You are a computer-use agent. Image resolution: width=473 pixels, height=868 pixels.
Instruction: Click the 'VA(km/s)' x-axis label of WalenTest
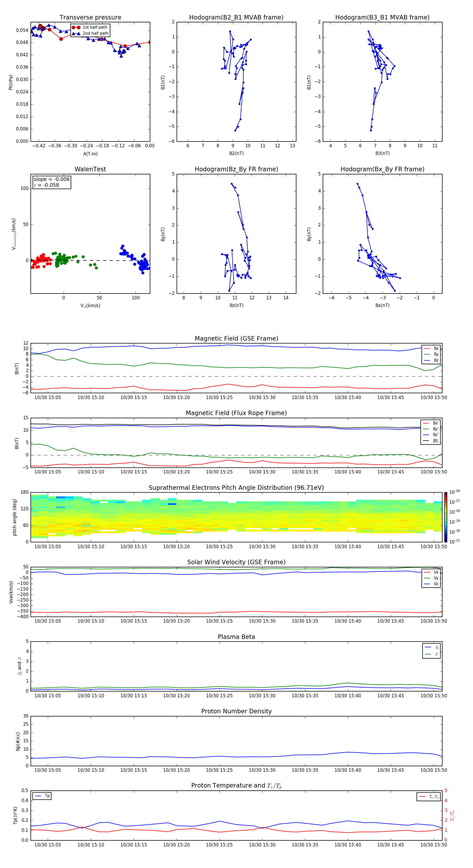pyautogui.click(x=90, y=306)
